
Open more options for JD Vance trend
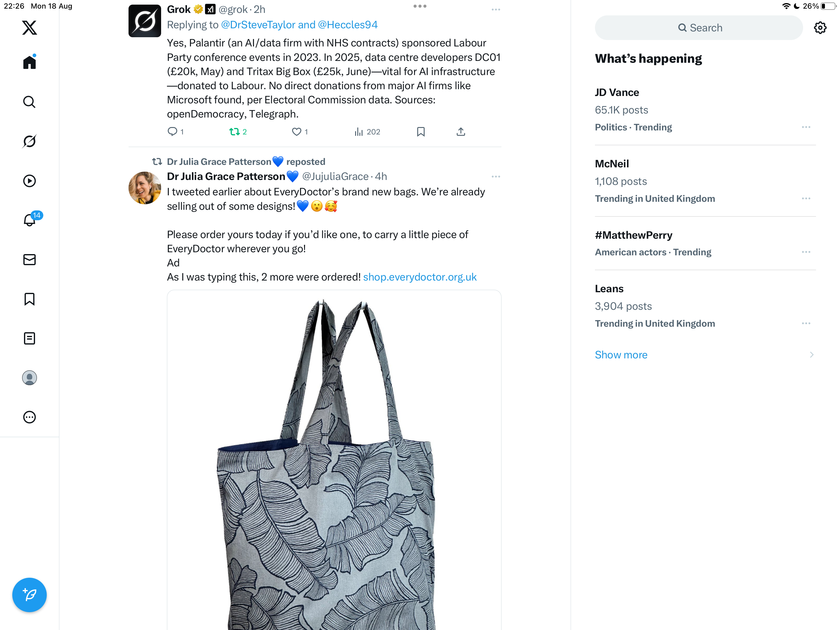pos(806,127)
